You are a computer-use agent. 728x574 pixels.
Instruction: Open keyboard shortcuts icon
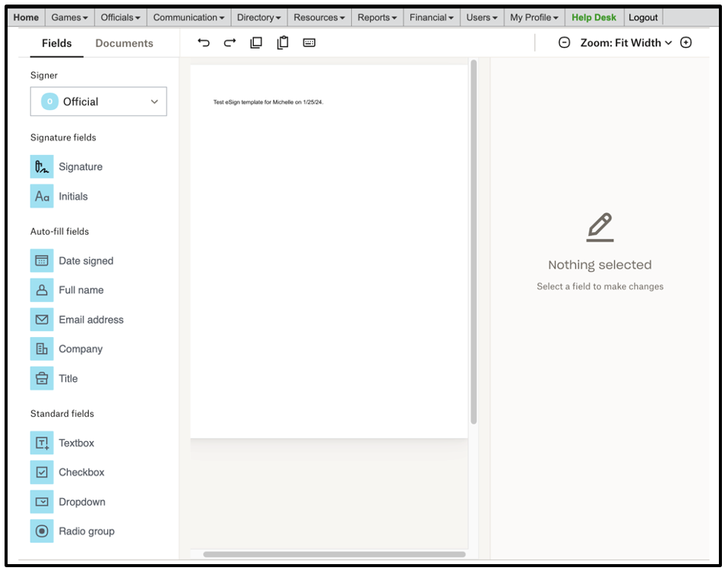(309, 43)
